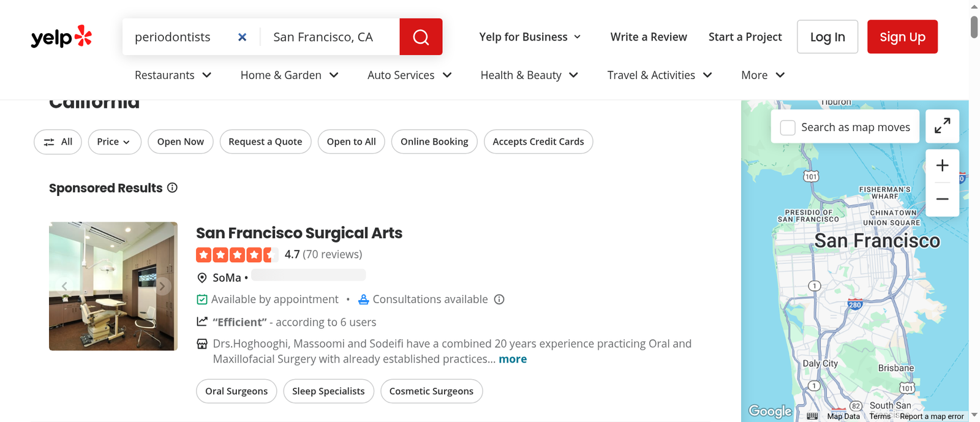980x422 pixels.
Task: Expand the map to fullscreen
Action: (942, 126)
